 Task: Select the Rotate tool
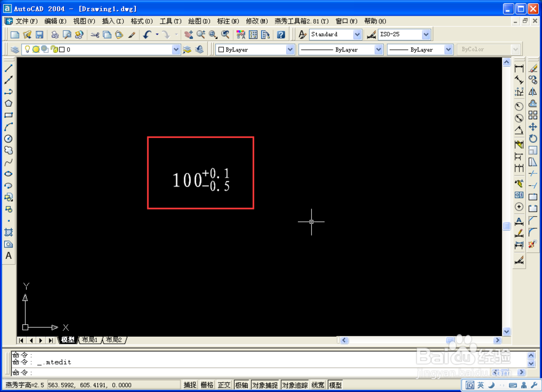(533, 139)
